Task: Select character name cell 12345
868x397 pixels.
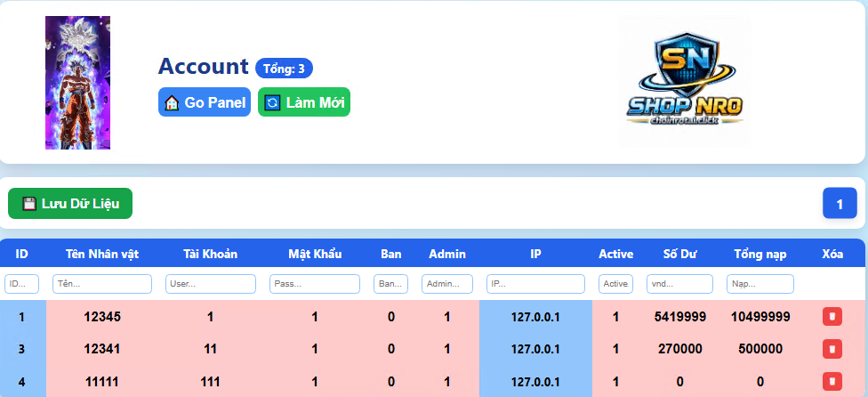Action: point(102,317)
